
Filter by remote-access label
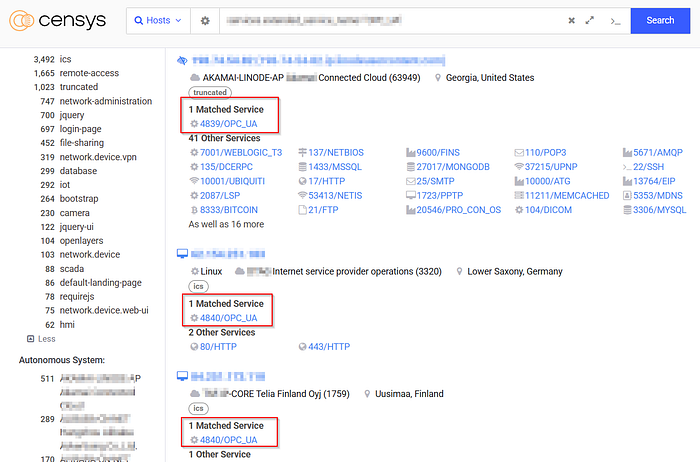(89, 73)
